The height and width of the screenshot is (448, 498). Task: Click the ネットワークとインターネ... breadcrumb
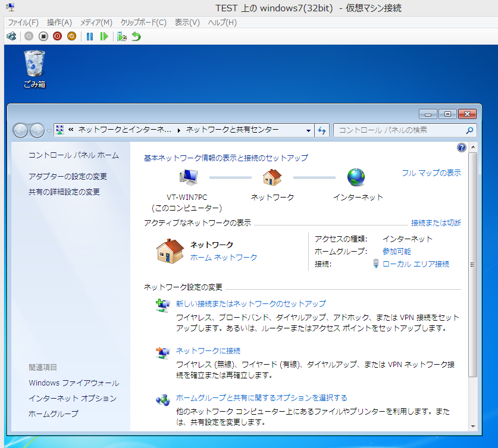(x=125, y=130)
